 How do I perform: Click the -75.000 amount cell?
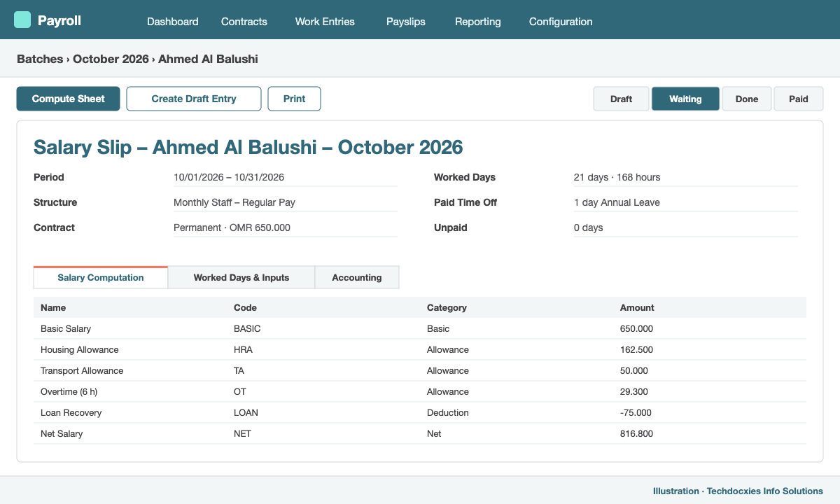pyautogui.click(x=636, y=412)
